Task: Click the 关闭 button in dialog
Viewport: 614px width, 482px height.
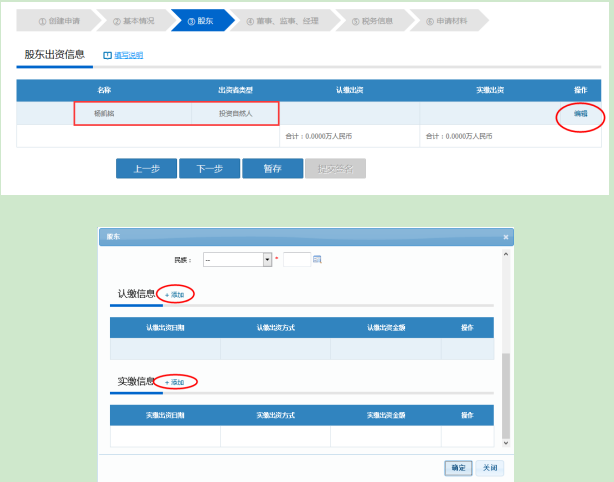Action: [489, 468]
